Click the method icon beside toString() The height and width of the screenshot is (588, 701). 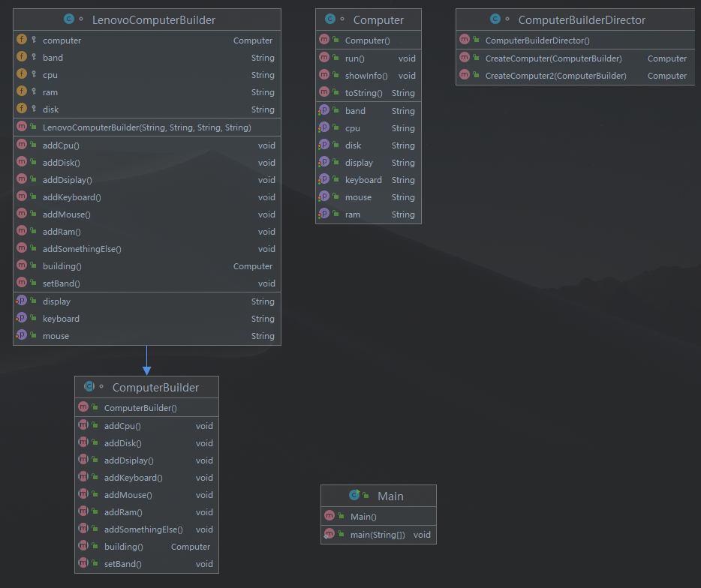[x=324, y=92]
